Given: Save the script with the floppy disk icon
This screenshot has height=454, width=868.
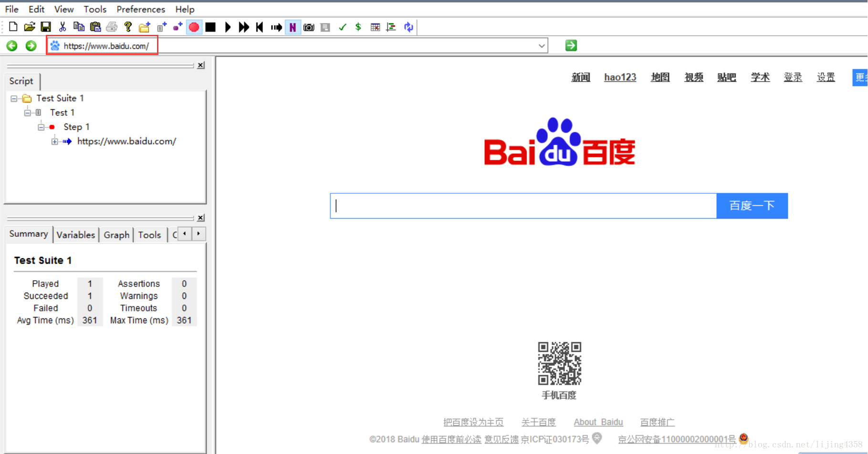Looking at the screenshot, I should click(x=46, y=27).
